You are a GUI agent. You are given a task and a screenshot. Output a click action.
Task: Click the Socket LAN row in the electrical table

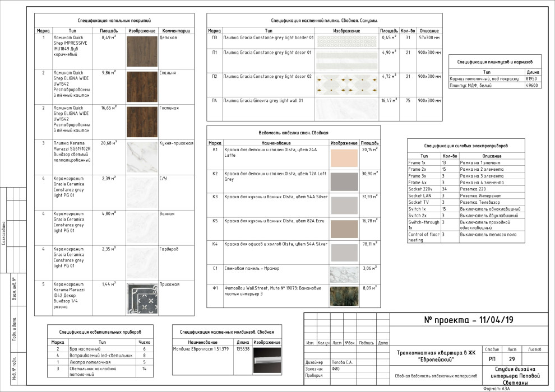pyautogui.click(x=466, y=195)
